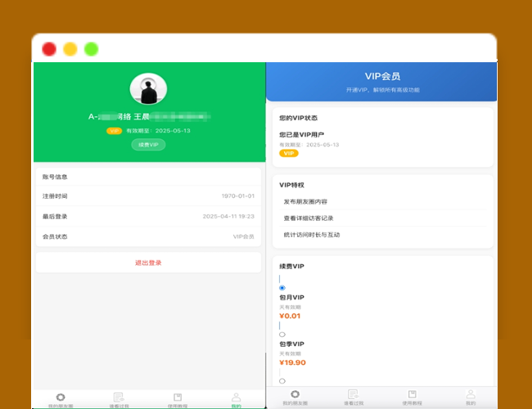Click the 包季VIP plan label
Image resolution: width=532 pixels, height=409 pixels.
[292, 344]
